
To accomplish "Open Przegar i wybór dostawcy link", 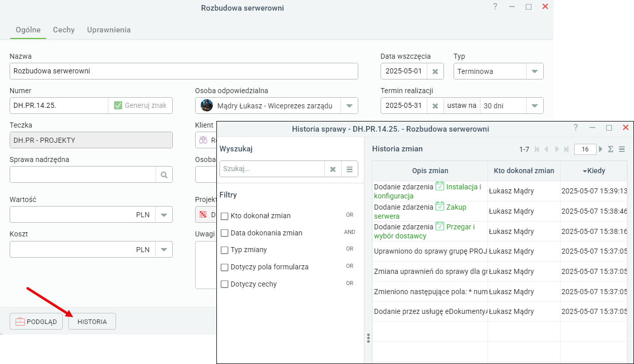I will tap(424, 231).
